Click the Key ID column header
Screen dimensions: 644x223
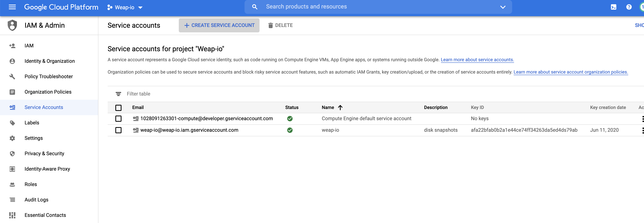(x=477, y=107)
